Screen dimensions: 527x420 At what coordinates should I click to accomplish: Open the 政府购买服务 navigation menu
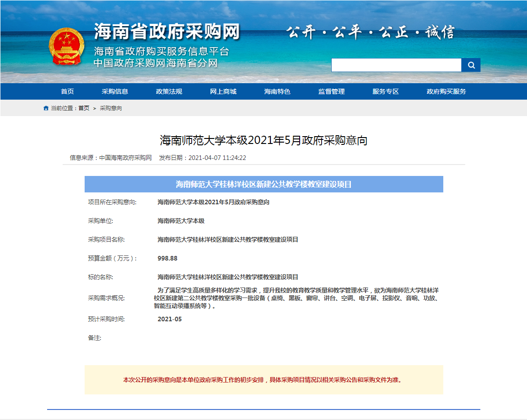coord(446,91)
